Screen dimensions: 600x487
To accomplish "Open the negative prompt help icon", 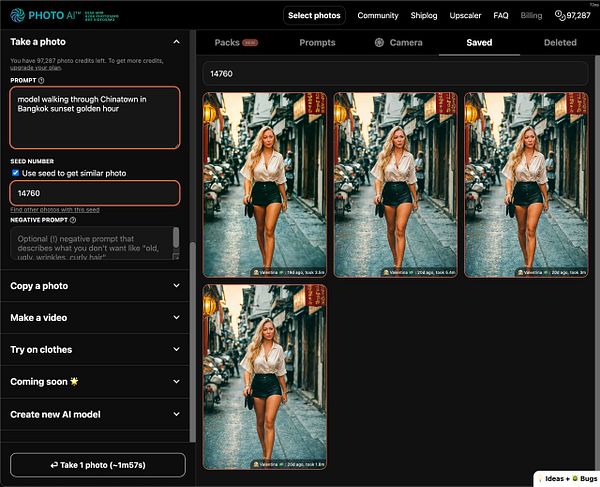I will pos(73,220).
